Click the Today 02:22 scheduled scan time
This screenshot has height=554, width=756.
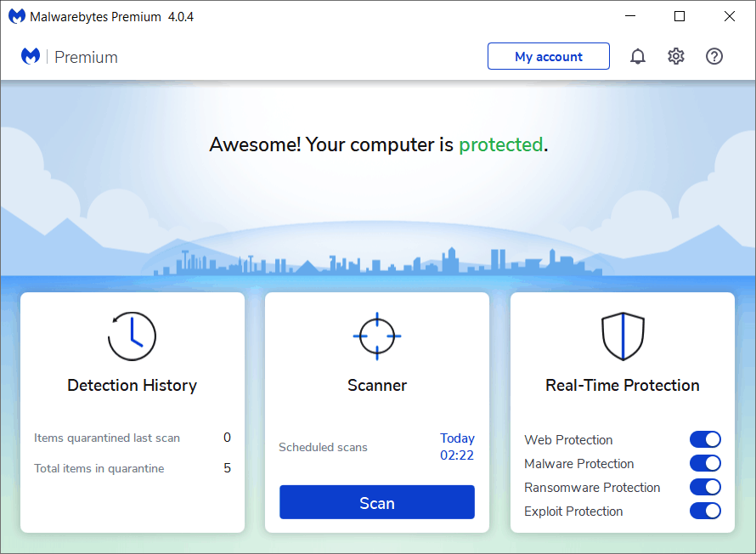point(457,446)
